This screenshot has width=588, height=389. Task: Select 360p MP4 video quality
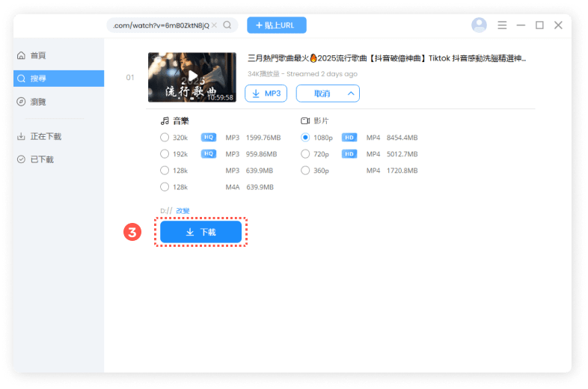point(305,171)
